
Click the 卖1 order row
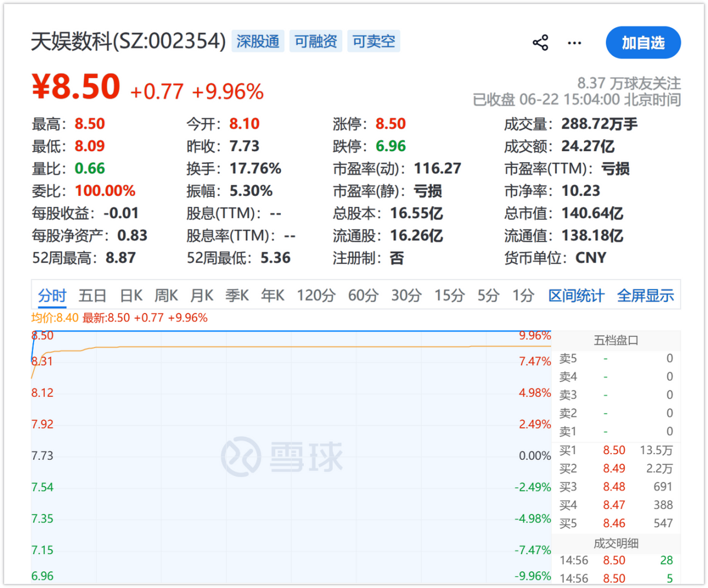(x=616, y=432)
